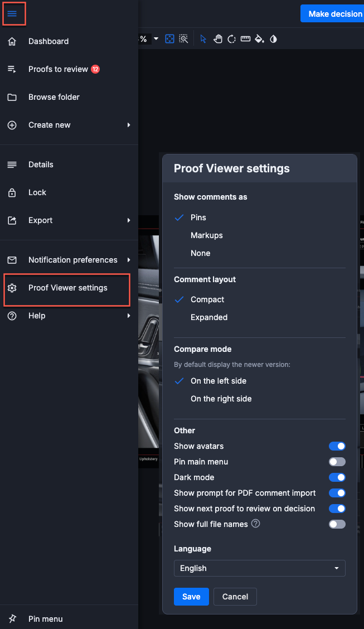The image size is (364, 629).
Task: Click the contrast/invert view icon
Action: (x=273, y=39)
